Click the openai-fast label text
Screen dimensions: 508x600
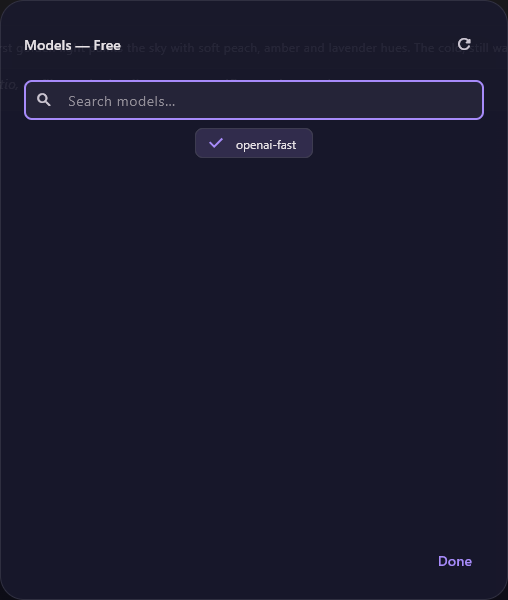[x=266, y=145]
